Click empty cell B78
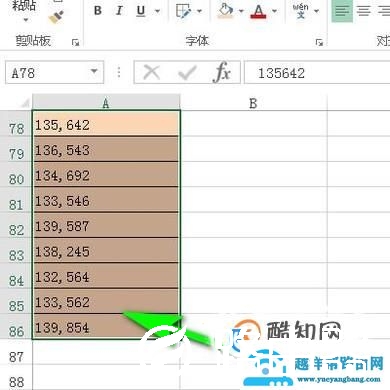 click(254, 124)
